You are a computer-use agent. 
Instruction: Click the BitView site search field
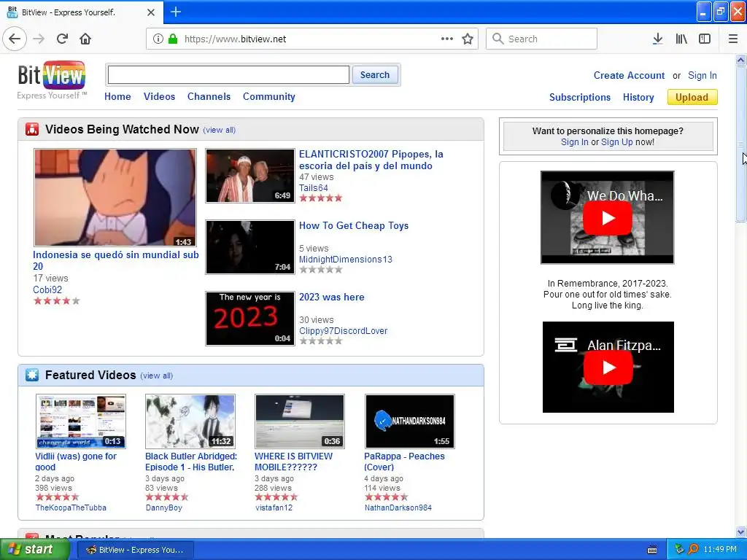coord(228,75)
